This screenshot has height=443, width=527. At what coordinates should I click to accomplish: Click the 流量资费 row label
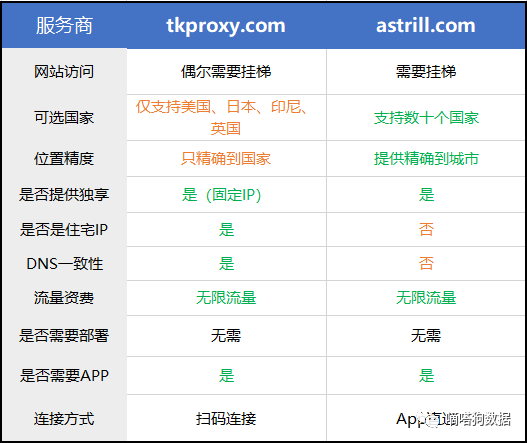click(x=64, y=298)
